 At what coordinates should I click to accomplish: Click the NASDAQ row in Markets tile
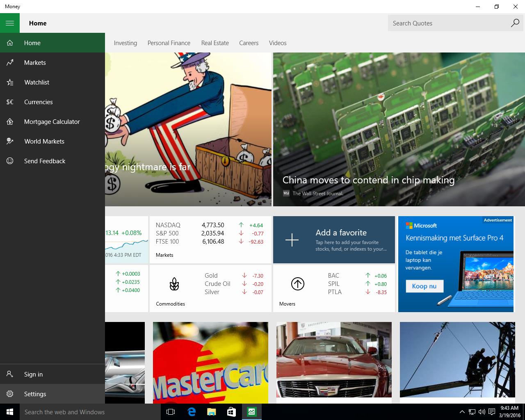coord(210,225)
